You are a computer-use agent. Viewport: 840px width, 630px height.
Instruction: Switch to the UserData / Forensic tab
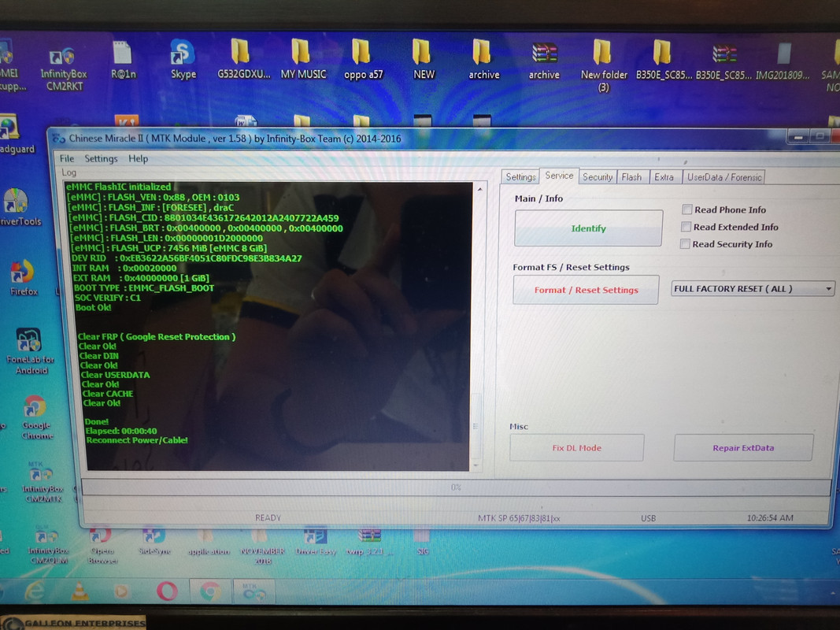[724, 176]
